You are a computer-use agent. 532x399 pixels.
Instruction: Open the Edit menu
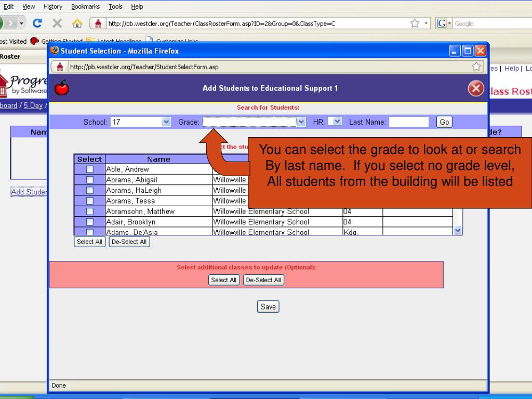(x=8, y=6)
